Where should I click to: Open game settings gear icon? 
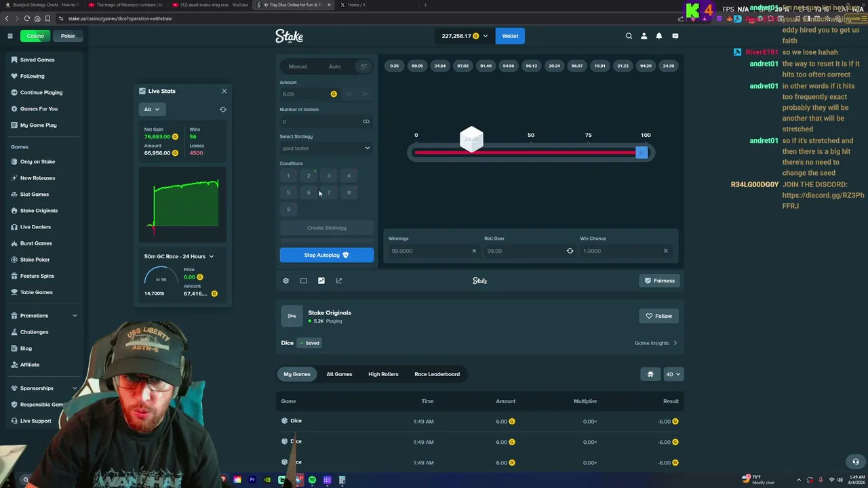point(285,281)
